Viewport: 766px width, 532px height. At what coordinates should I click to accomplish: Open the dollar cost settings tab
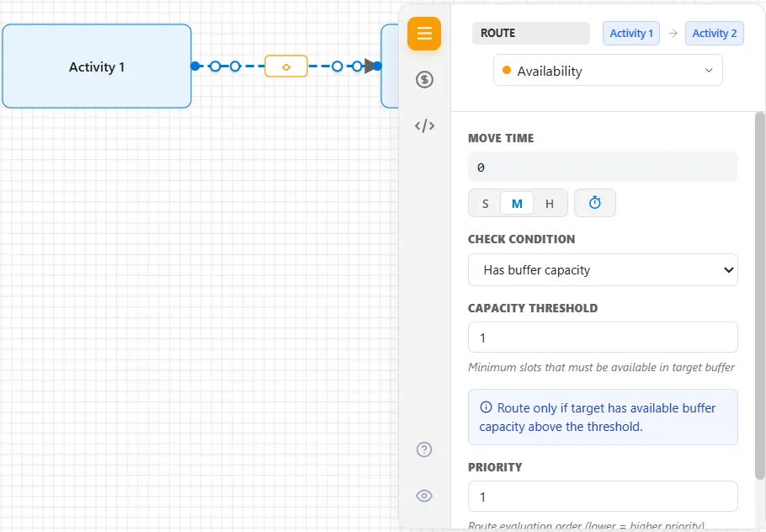pyautogui.click(x=424, y=79)
